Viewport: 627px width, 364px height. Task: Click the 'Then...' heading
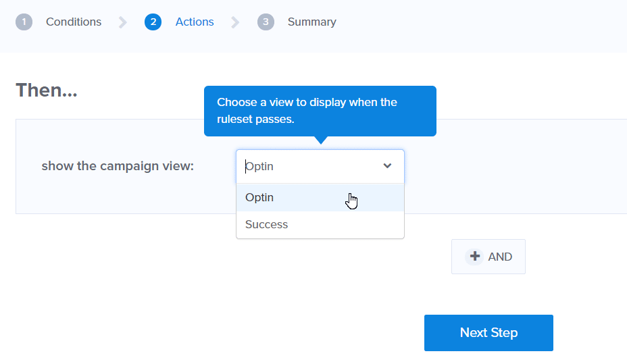(x=47, y=90)
